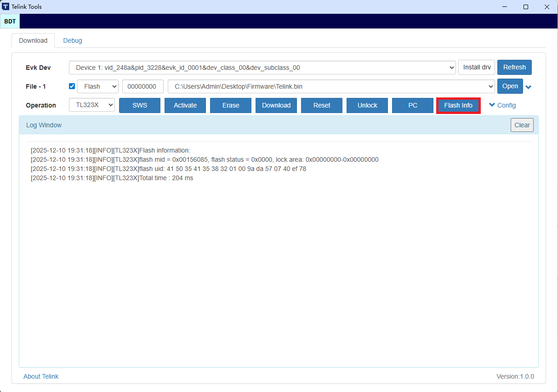Click the 00000000 address input field
The width and height of the screenshot is (558, 392).
(142, 86)
